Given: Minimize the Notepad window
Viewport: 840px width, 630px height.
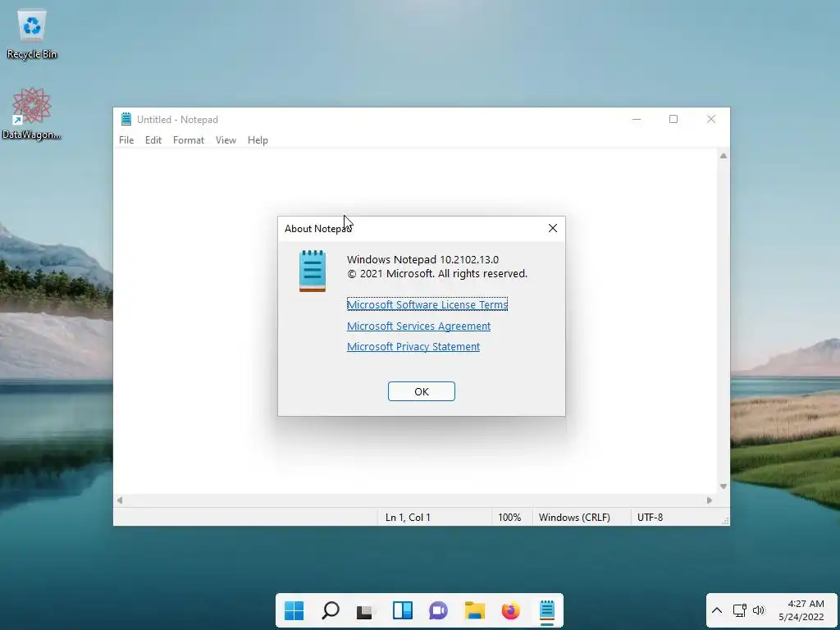Looking at the screenshot, I should [x=637, y=119].
